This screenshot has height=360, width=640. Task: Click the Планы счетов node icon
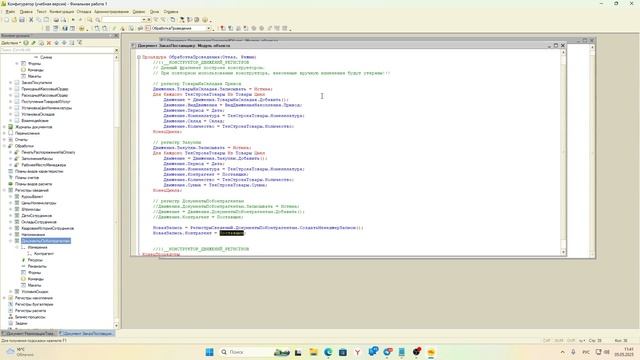(x=11, y=178)
